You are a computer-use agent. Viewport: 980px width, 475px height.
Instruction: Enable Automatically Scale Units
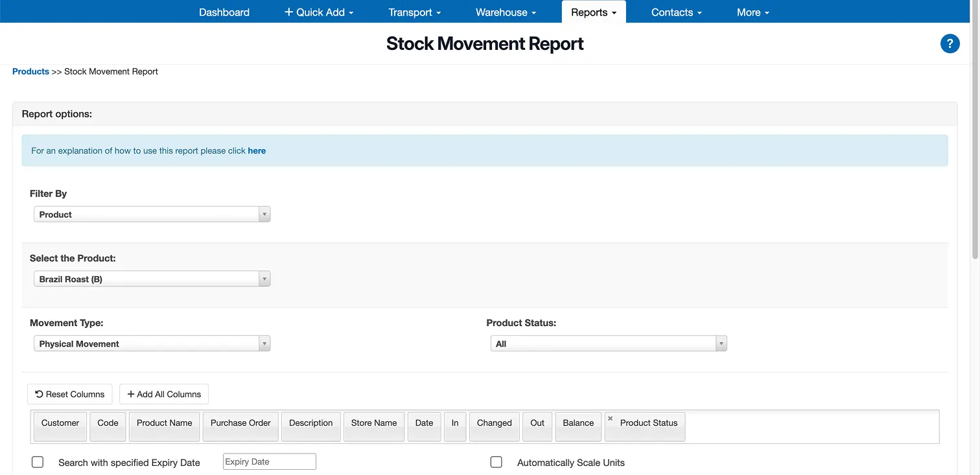point(496,461)
